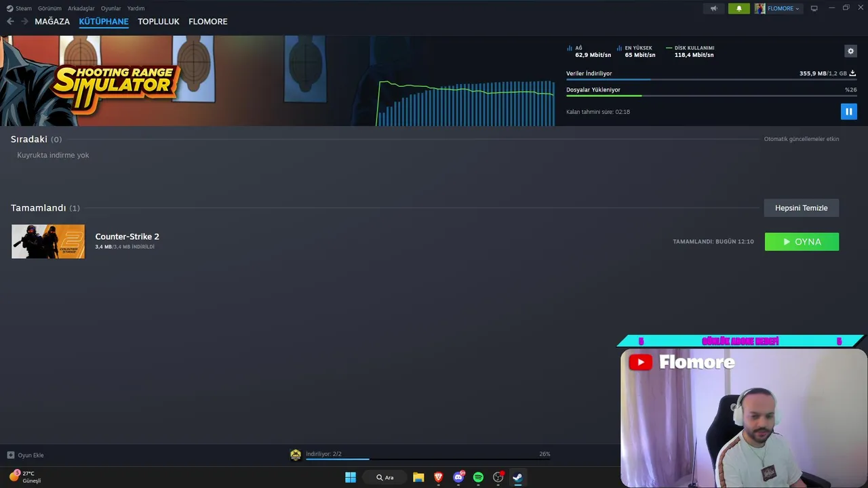Click the plus icon next to Oyun Ekle
Image resolution: width=868 pixels, height=488 pixels.
click(x=10, y=455)
